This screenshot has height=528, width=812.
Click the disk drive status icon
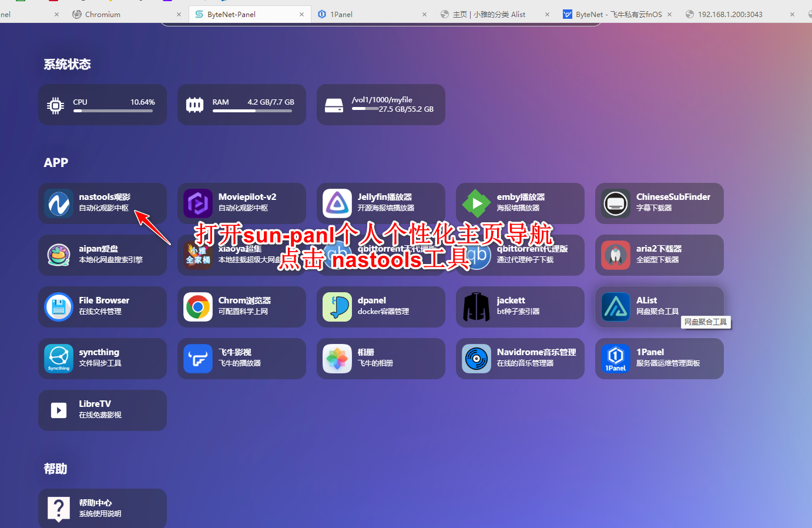coord(334,106)
